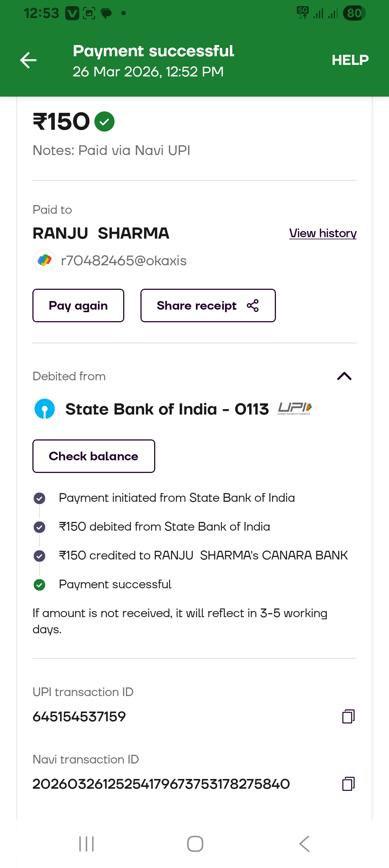389x868 pixels.
Task: Copy the Navi transaction ID
Action: point(348,784)
